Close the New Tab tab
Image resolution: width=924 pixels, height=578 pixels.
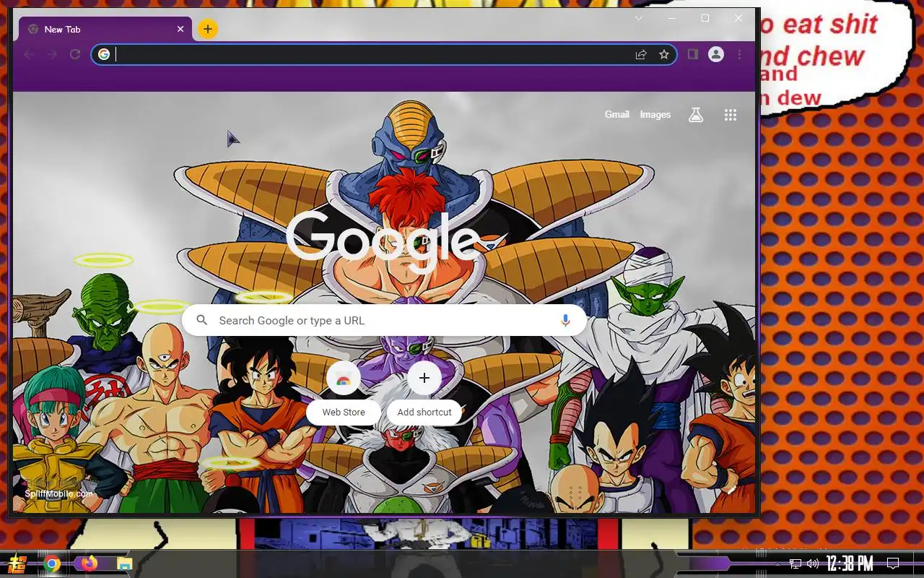click(180, 29)
